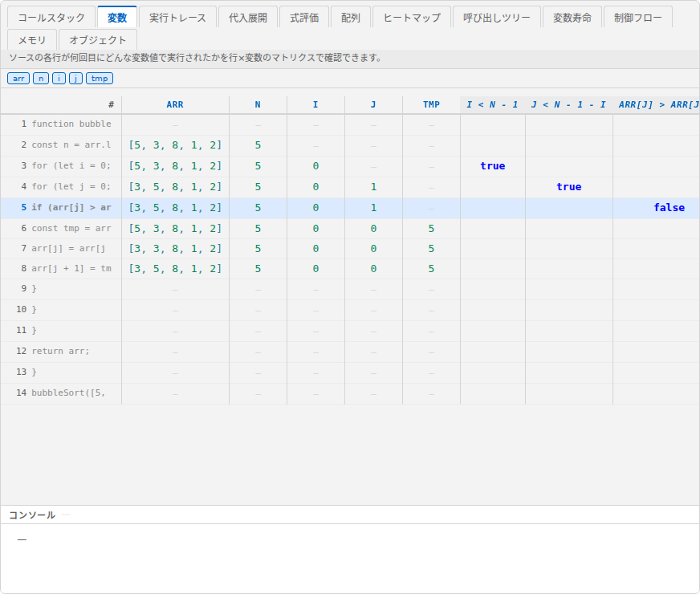Click the false value in row 5

(669, 208)
